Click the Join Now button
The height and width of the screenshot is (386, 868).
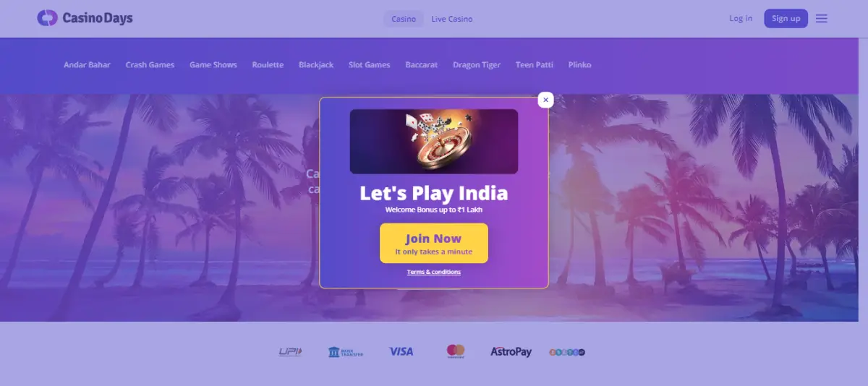coord(434,243)
